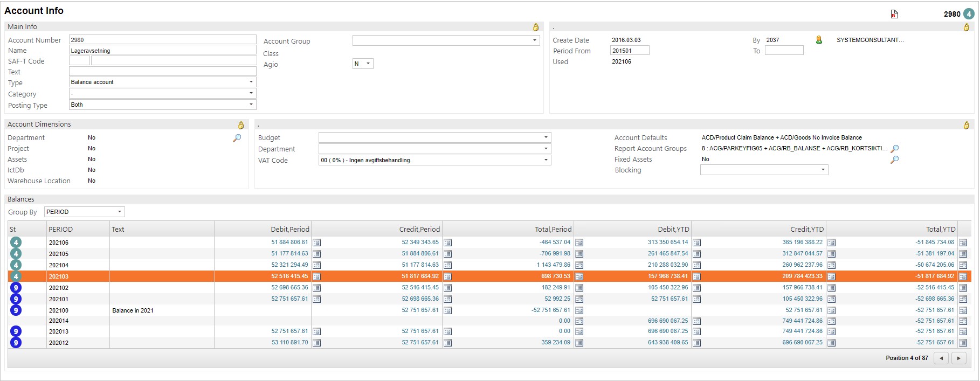This screenshot has height=381, width=980.
Task: Click the lock icon in Main Info header
Action: [x=535, y=27]
